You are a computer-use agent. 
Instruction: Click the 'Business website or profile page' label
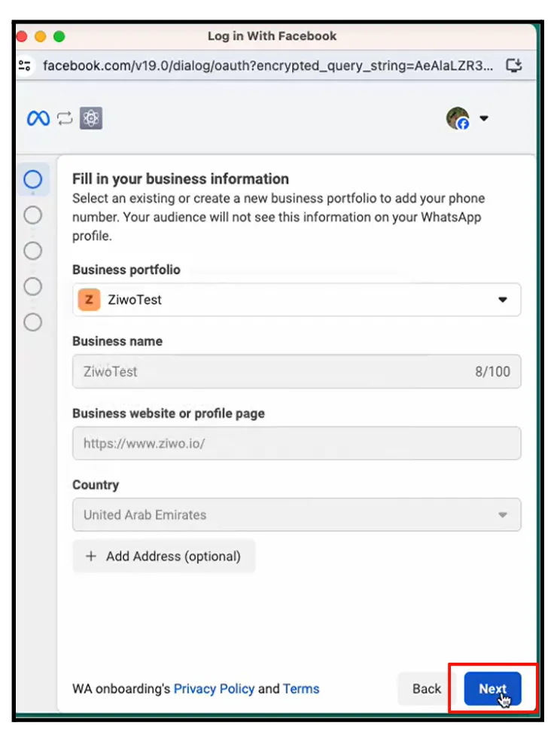pyautogui.click(x=169, y=413)
